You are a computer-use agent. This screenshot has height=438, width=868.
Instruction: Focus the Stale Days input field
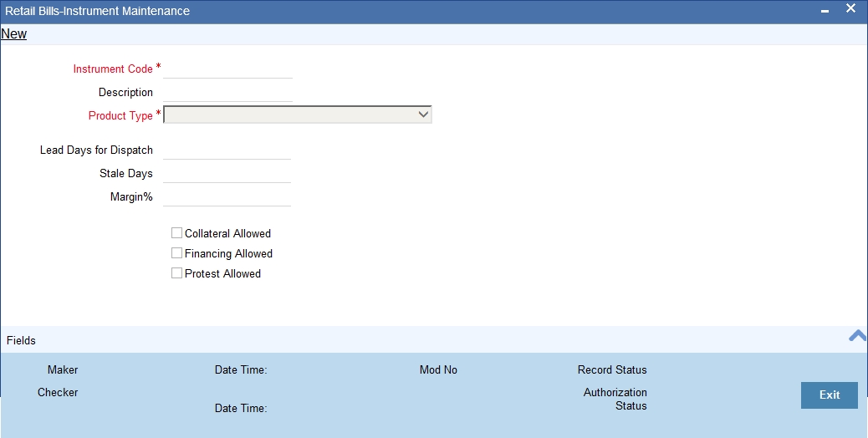pos(227,174)
